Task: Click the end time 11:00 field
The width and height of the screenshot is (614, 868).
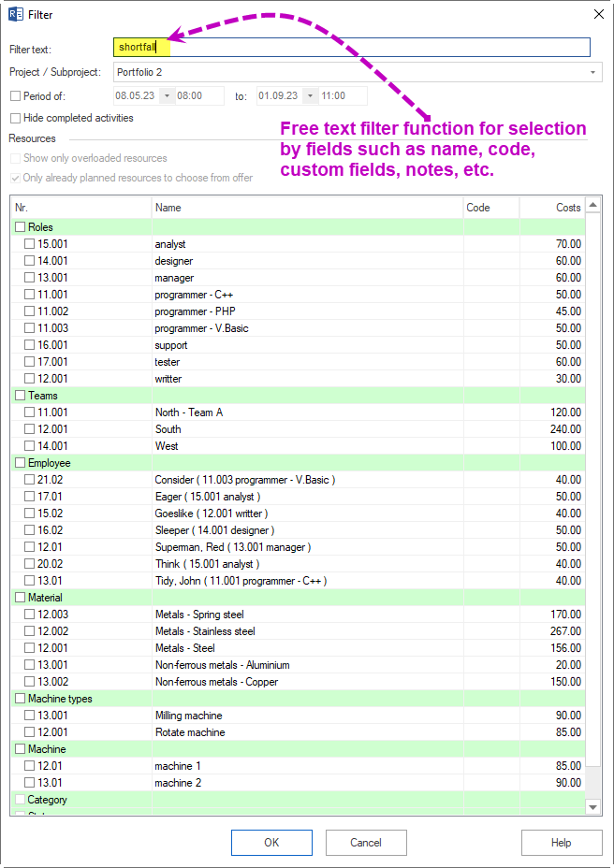Action: click(343, 96)
